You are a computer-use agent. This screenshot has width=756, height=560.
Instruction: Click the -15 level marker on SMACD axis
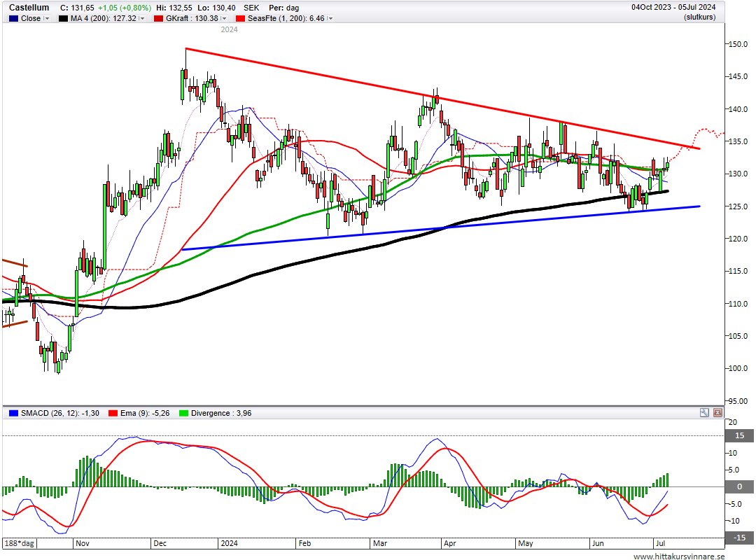click(x=740, y=538)
